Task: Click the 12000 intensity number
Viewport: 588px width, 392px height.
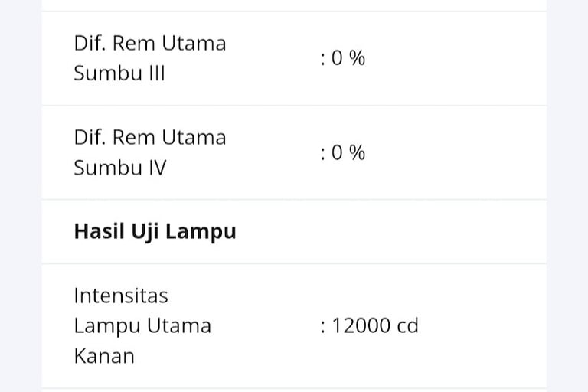Action: click(361, 326)
